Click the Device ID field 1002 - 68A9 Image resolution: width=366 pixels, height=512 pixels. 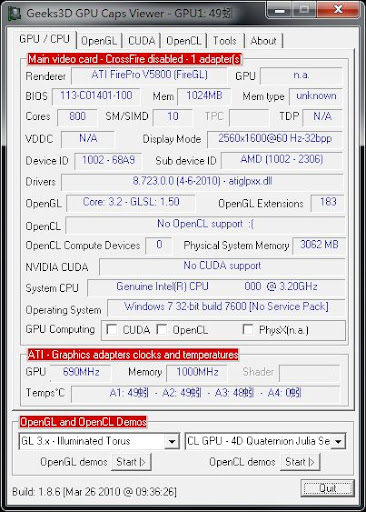tap(108, 161)
